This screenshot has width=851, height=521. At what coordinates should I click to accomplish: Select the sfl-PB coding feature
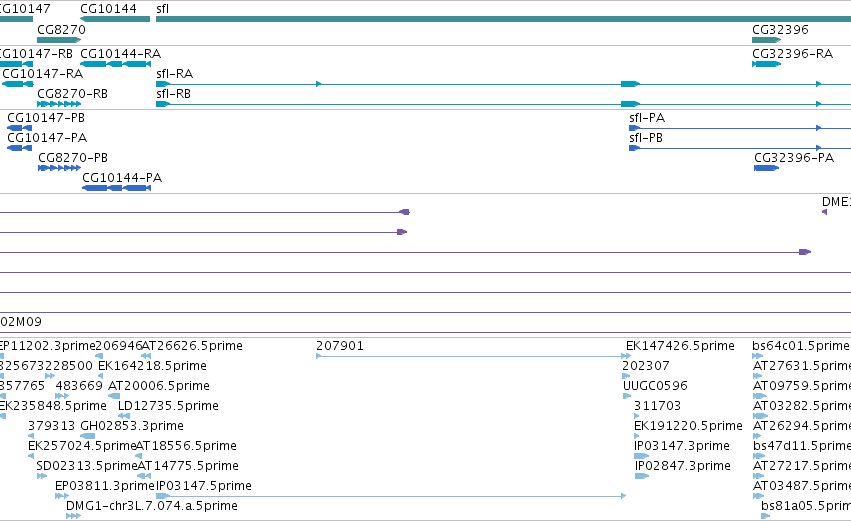coord(740,148)
